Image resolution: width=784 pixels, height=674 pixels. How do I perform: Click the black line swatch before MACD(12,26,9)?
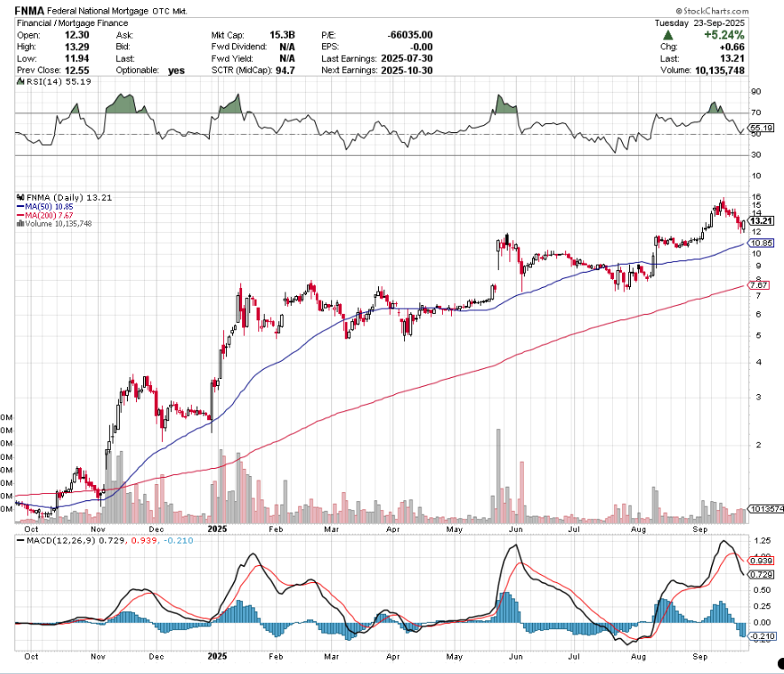[x=21, y=541]
